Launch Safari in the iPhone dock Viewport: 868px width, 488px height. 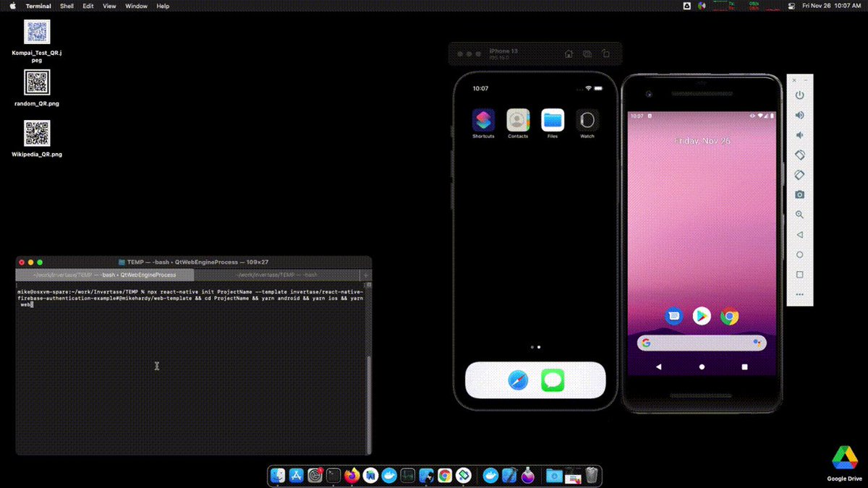(x=518, y=380)
